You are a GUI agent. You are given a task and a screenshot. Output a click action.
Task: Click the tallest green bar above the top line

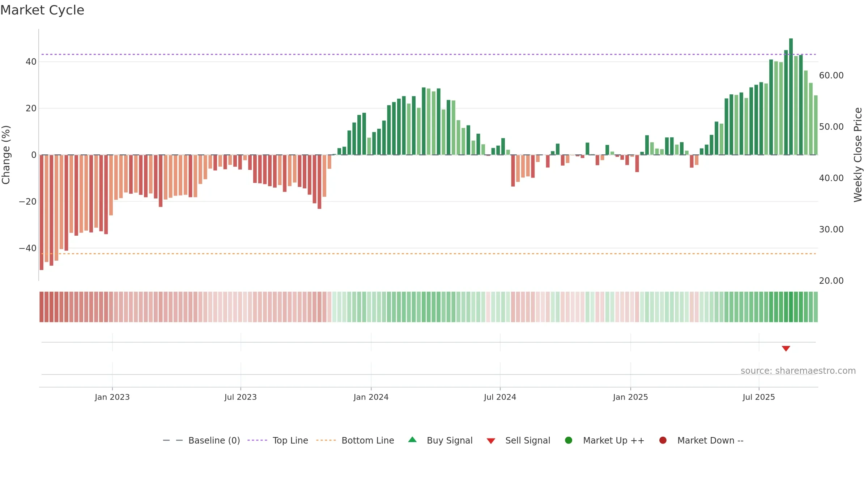pyautogui.click(x=791, y=97)
